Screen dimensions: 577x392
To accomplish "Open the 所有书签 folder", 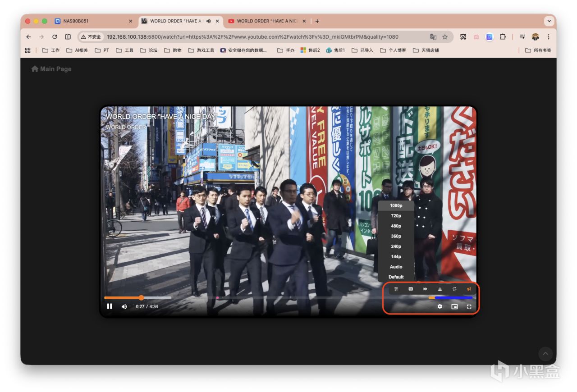I will tap(538, 50).
